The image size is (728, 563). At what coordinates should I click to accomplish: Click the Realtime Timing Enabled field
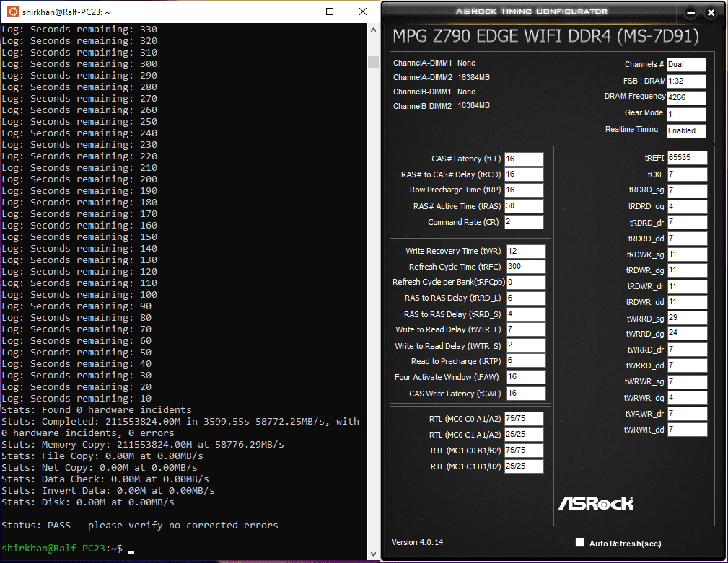(686, 130)
